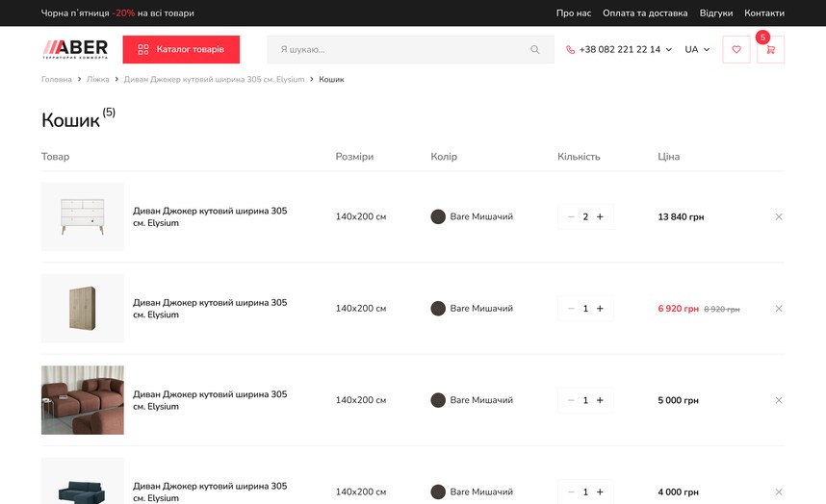Click the phone handset icon

pyautogui.click(x=570, y=49)
